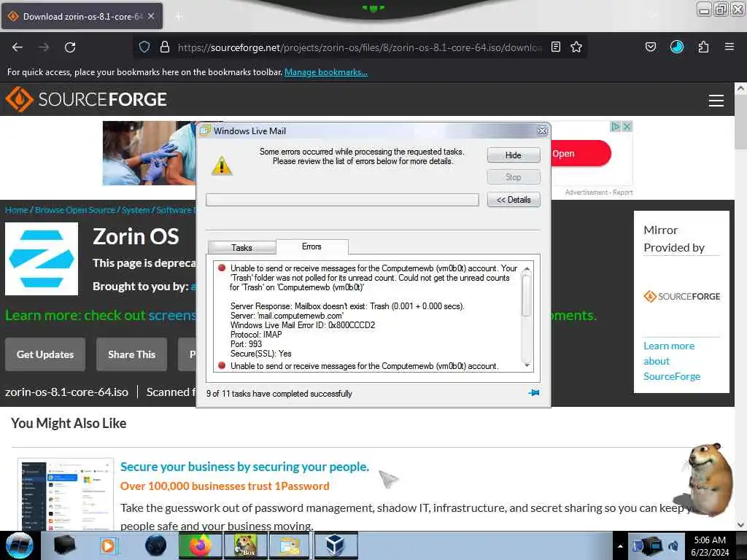Open the hamster Box taskbar icon

245,545
